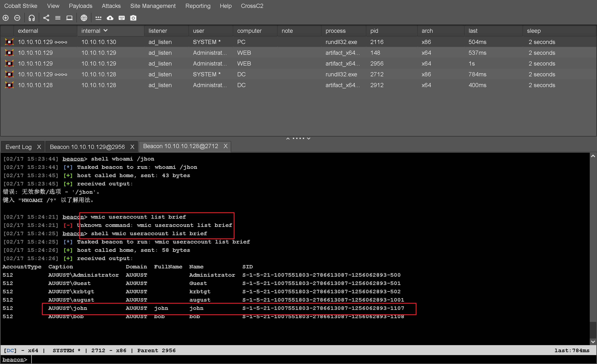Image resolution: width=597 pixels, height=364 pixels.
Task: Click the connect to team server icon
Action: pos(6,18)
